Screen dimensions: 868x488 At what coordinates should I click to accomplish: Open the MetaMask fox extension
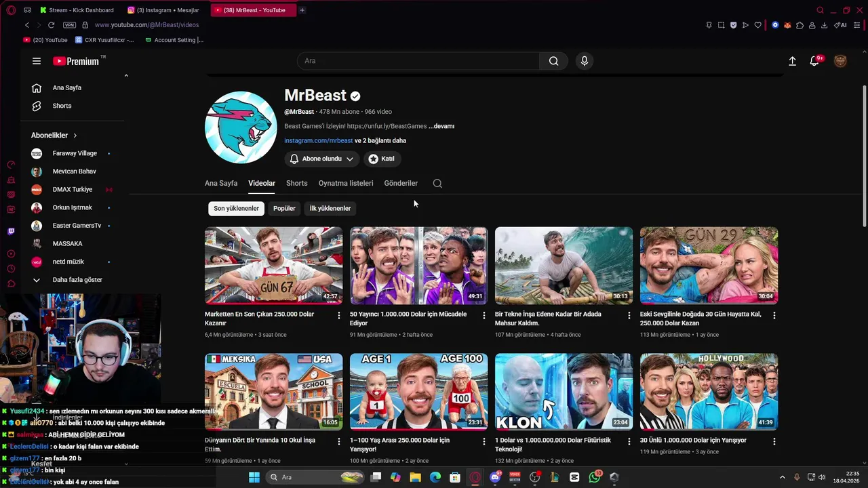787,25
